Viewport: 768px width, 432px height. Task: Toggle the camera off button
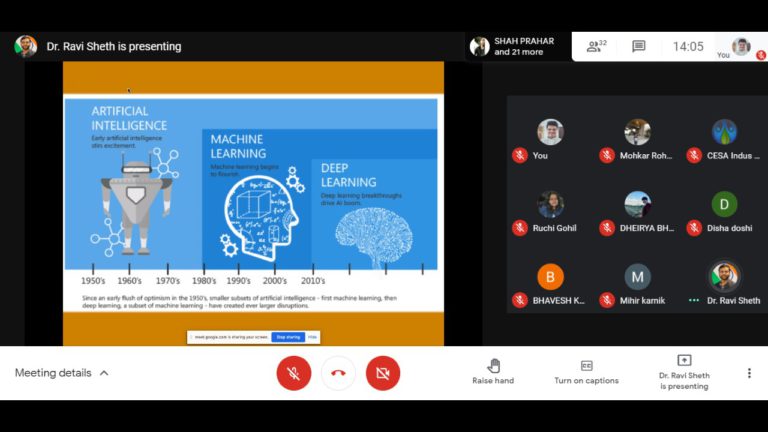[x=383, y=373]
